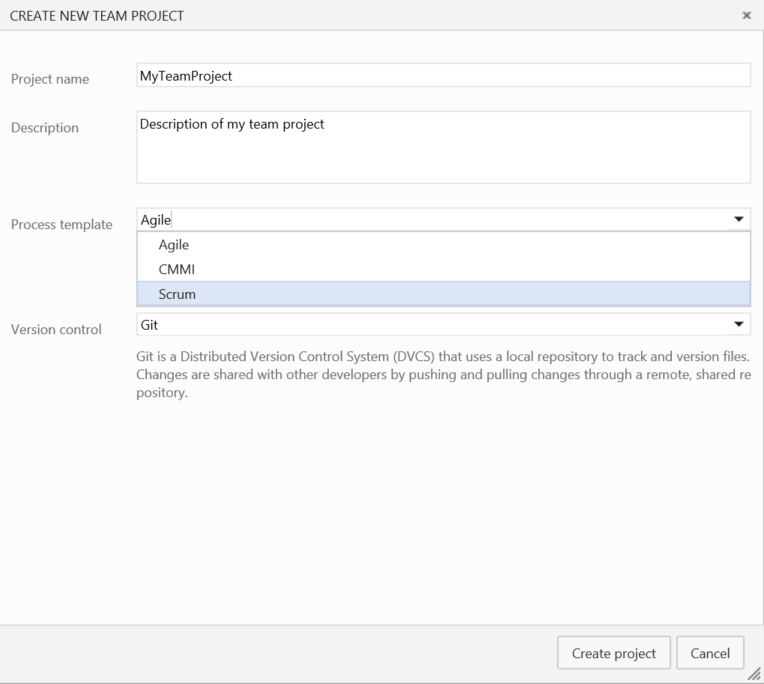The height and width of the screenshot is (684, 764).
Task: Expand the Version control dropdown arrow
Action: [x=739, y=325]
